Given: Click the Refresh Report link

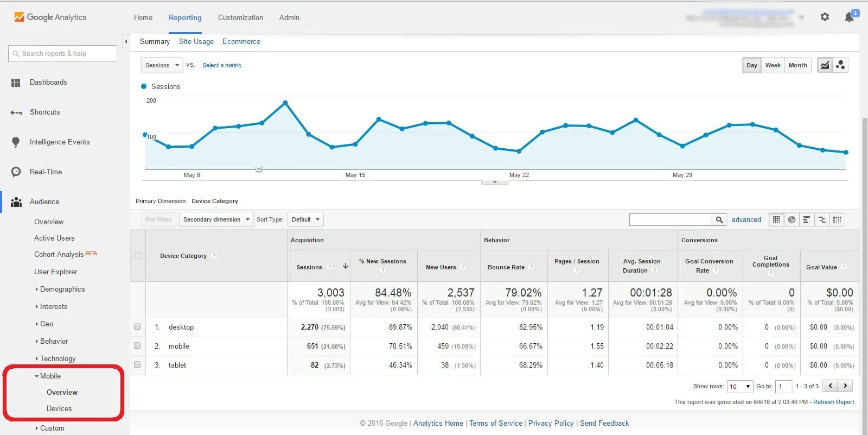Looking at the screenshot, I should point(833,402).
